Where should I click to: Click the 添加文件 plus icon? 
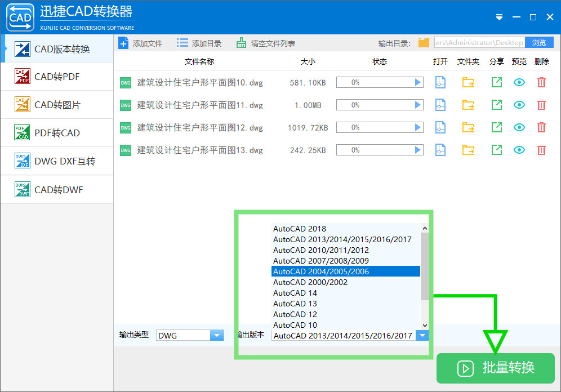pyautogui.click(x=123, y=43)
